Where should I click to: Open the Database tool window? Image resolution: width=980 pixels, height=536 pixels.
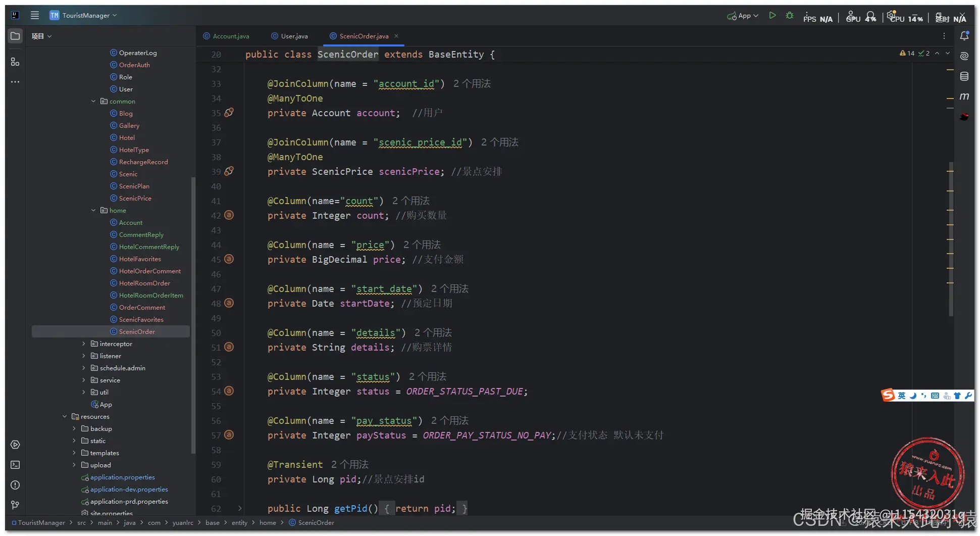click(964, 76)
